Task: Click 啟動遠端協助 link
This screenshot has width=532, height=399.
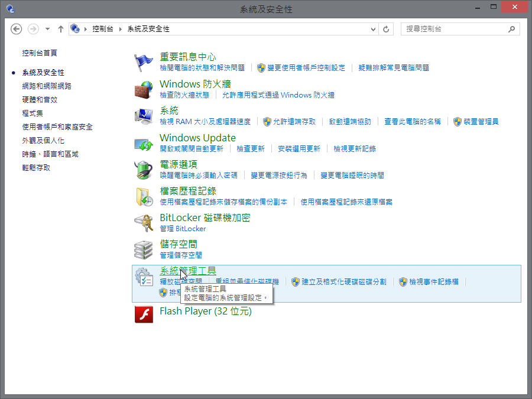Action: coord(350,121)
